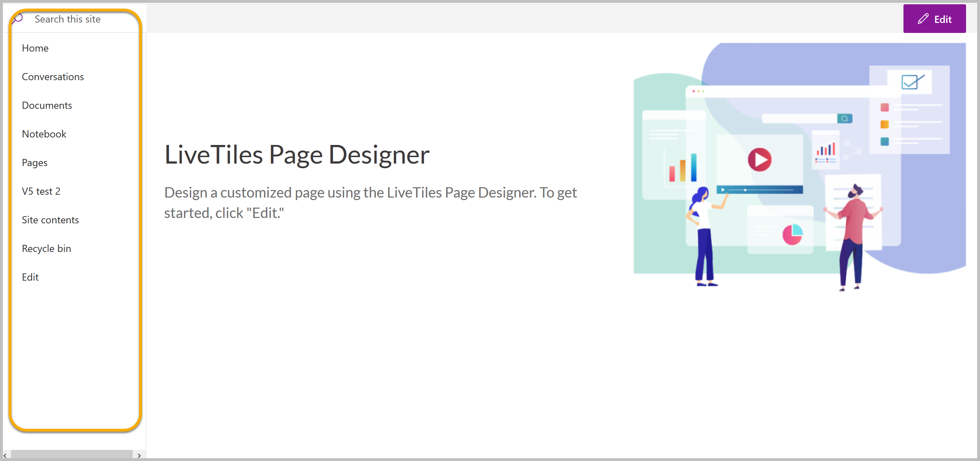Viewport: 980px width, 461px height.
Task: Click the LiveTiles Page Designer illustration
Action: click(799, 167)
